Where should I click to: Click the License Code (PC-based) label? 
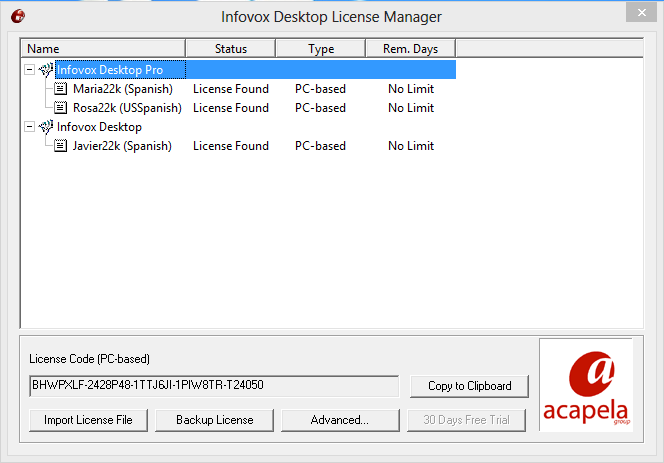89,359
